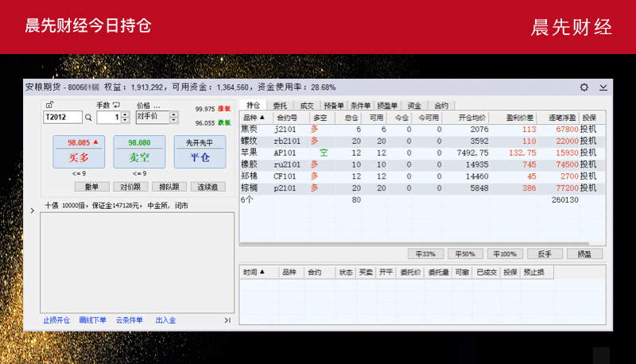Click the 卖空 sell short button

[139, 151]
